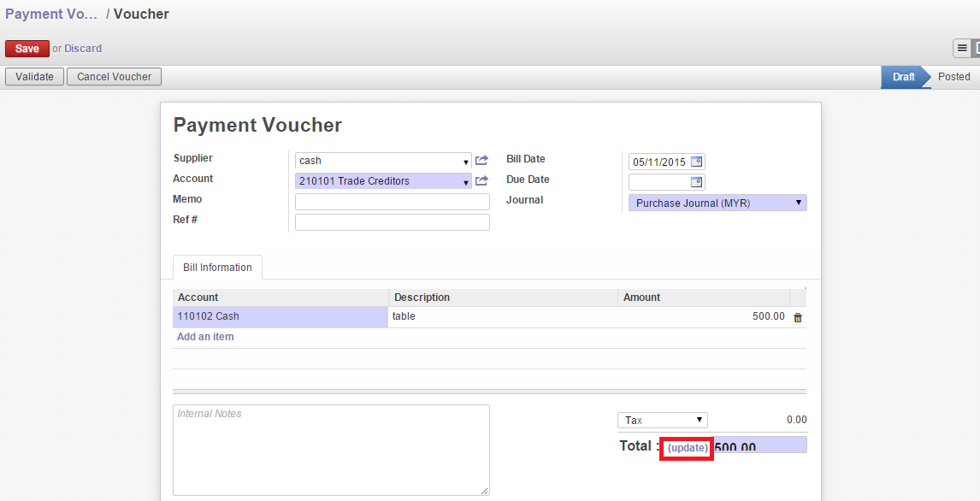Switch to list view using the list icon
The image size is (980, 501).
pyautogui.click(x=961, y=48)
